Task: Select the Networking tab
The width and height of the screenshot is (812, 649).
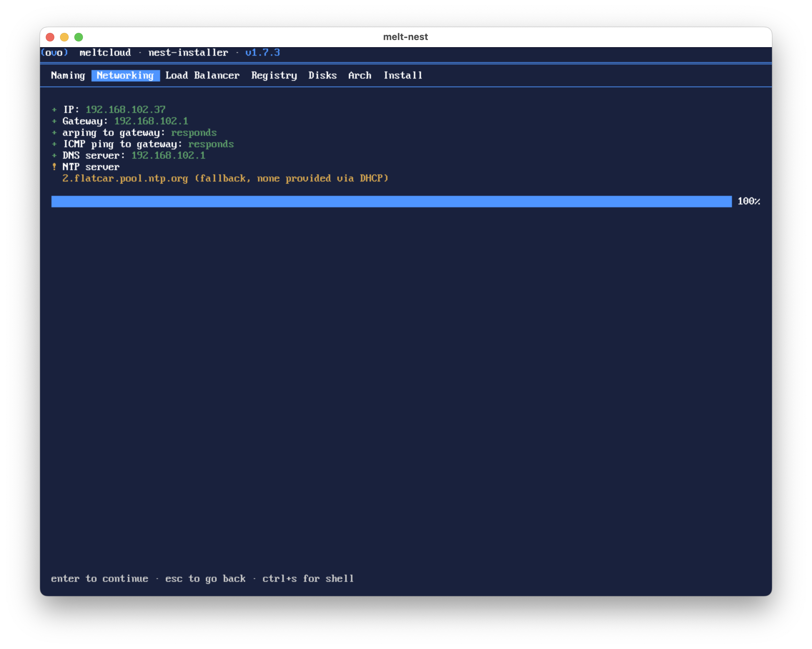Action: click(125, 75)
